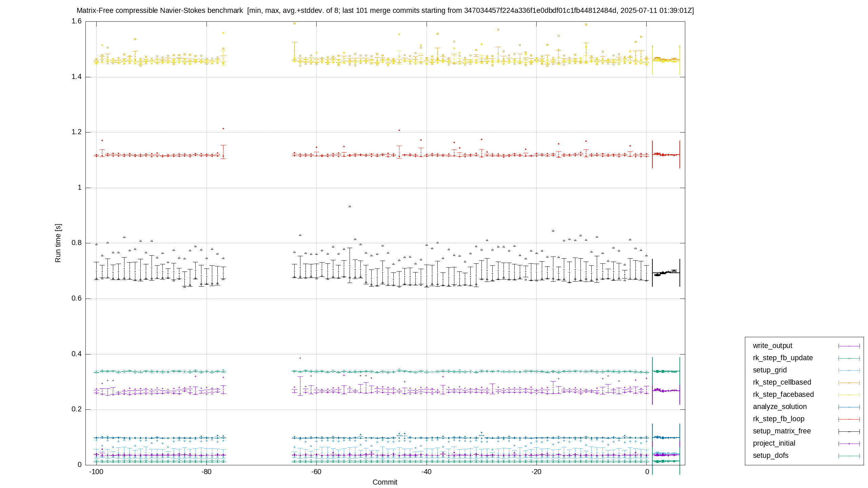Click the red summary bar right of commit 0
Image resolution: width=868 pixels, height=488 pixels.
tap(666, 155)
